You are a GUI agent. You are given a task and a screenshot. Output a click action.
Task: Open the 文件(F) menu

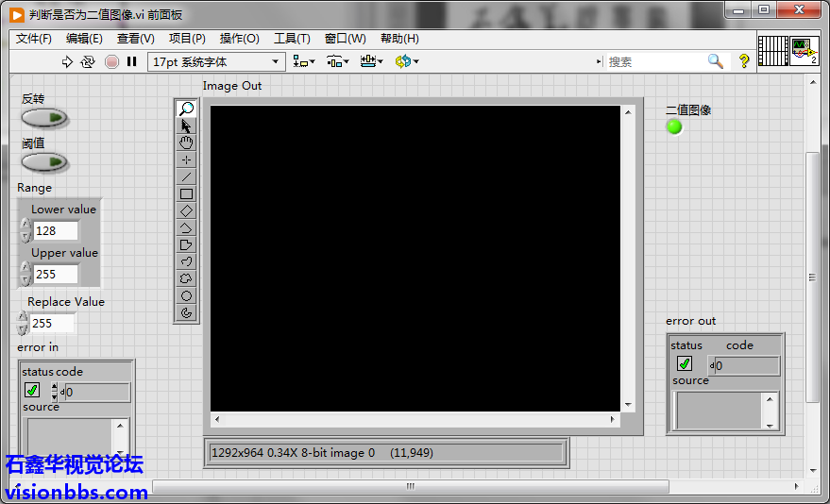coord(34,39)
